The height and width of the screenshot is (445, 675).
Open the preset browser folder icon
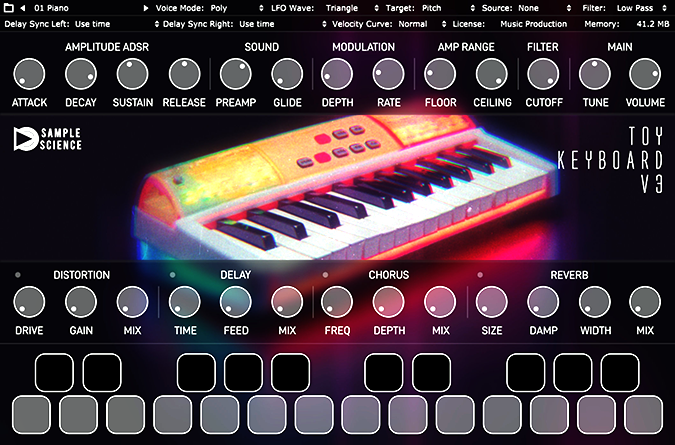coord(8,8)
